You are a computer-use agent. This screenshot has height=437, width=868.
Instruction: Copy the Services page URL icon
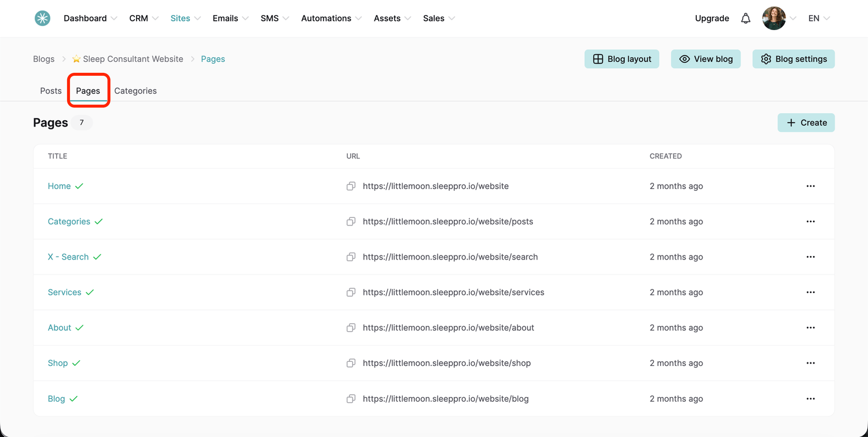(351, 292)
